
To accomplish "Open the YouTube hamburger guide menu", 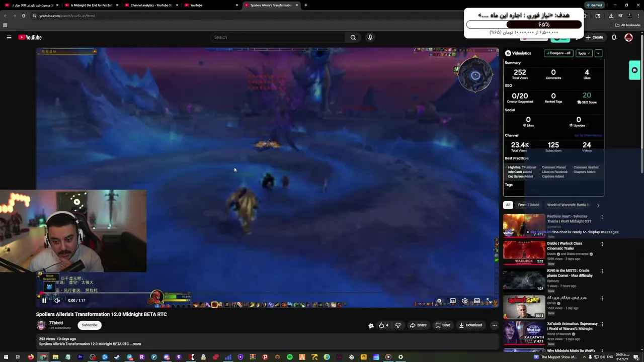I will coord(9,37).
